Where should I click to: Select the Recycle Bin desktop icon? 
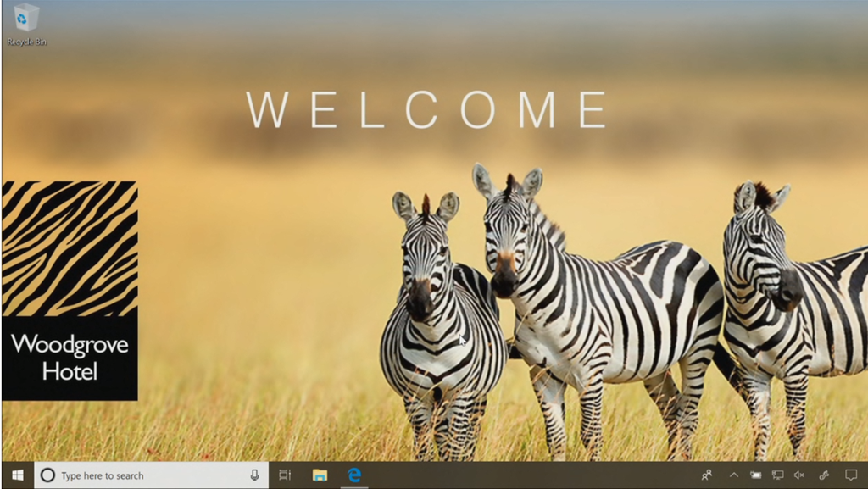(26, 25)
